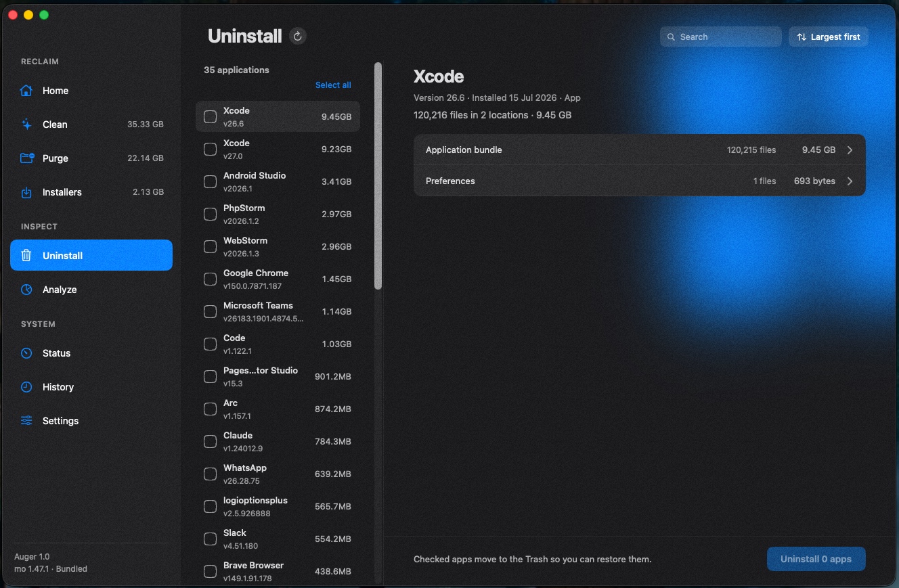The image size is (899, 588).
Task: Click the Analyze pie chart icon
Action: (x=26, y=290)
